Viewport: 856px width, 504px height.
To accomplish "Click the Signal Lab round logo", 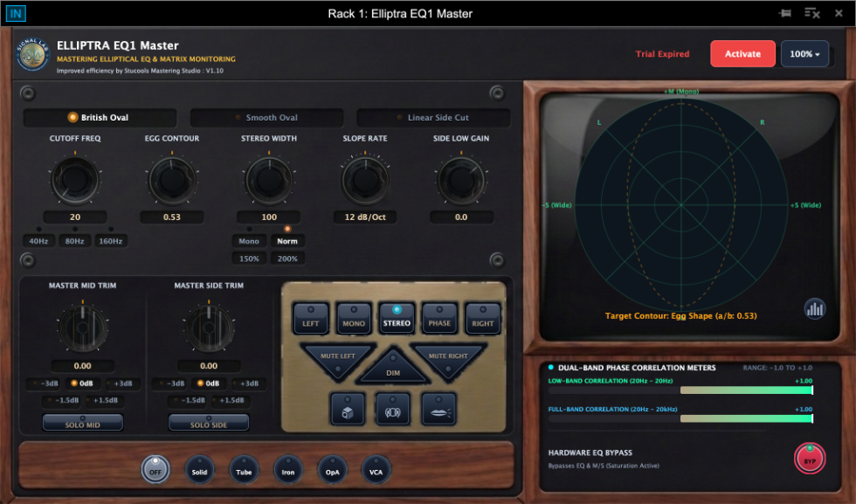I will pyautogui.click(x=33, y=54).
